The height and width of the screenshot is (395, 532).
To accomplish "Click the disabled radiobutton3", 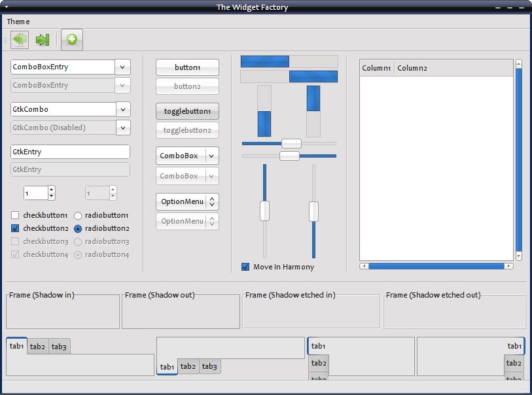I will (x=78, y=242).
